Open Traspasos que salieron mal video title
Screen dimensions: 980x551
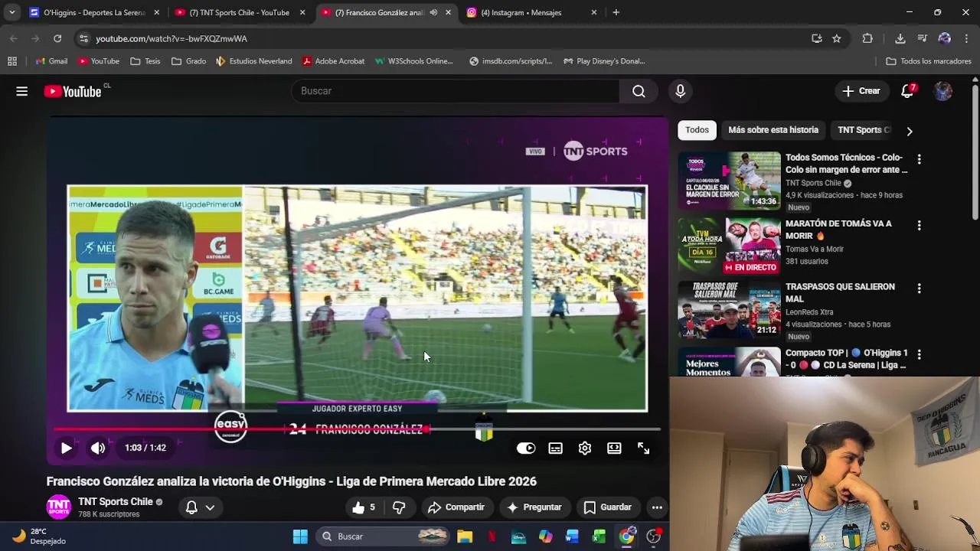(x=840, y=293)
